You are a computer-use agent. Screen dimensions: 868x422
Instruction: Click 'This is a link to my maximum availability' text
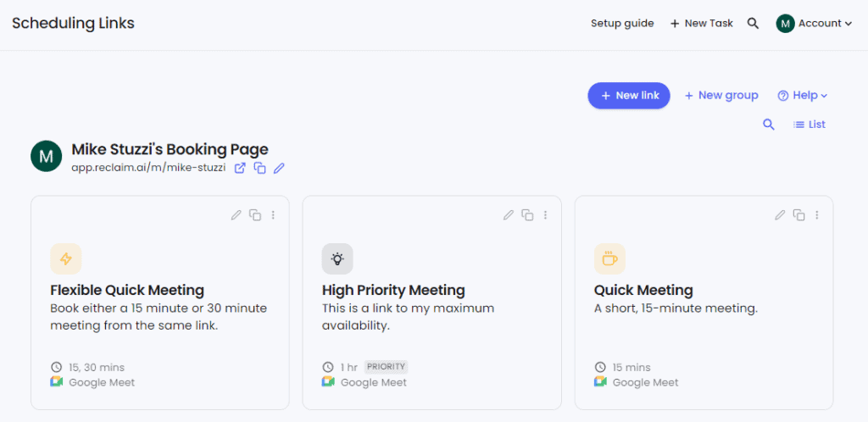(409, 317)
